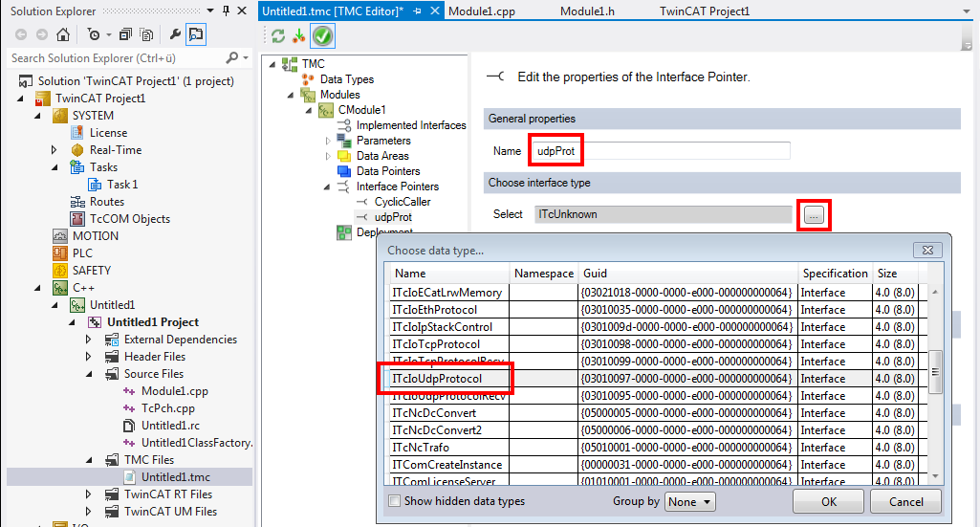Close the Choose data type dialog
This screenshot has width=980, height=527.
coord(927,250)
